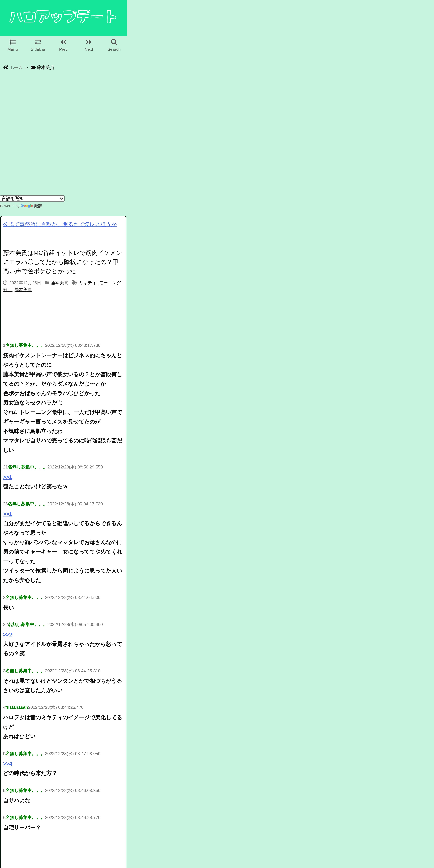This screenshot has width=434, height=868.
Task: Go to Prev article icon
Action: pyautogui.click(x=63, y=42)
